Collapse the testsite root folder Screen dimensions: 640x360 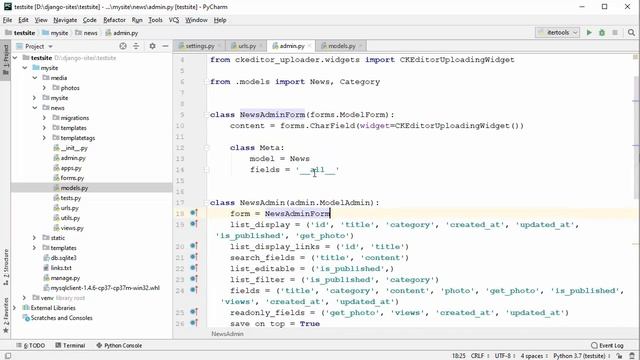[15, 58]
